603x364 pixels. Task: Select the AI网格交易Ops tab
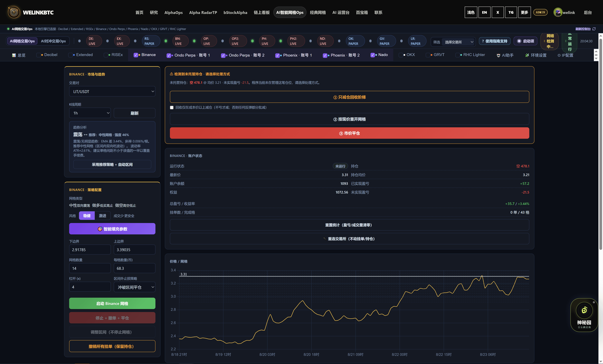pos(22,41)
